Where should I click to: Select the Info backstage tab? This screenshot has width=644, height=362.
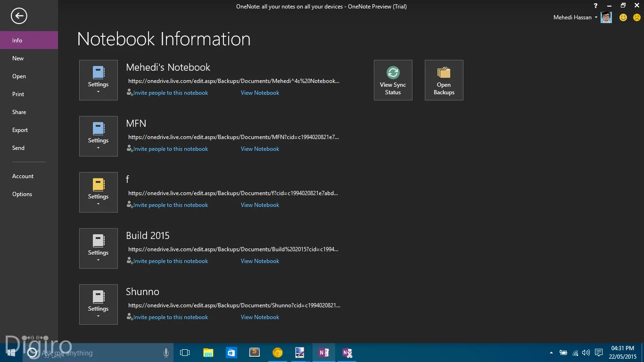(29, 40)
